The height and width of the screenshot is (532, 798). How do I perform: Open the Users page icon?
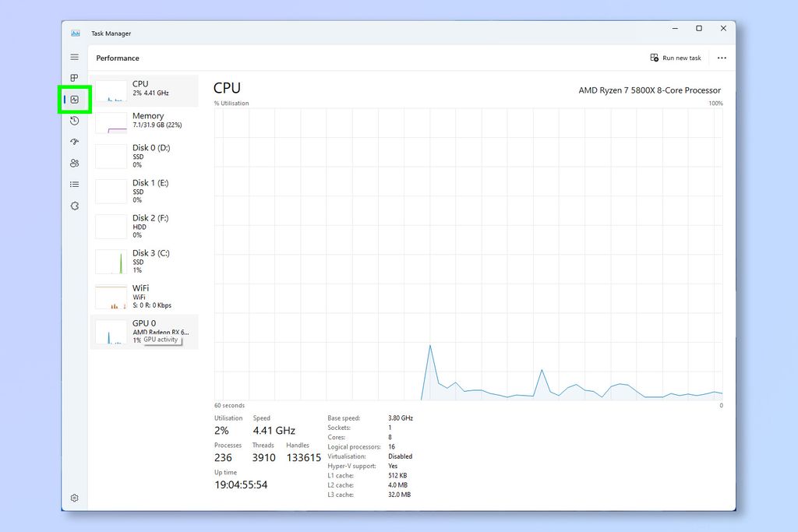pyautogui.click(x=74, y=163)
